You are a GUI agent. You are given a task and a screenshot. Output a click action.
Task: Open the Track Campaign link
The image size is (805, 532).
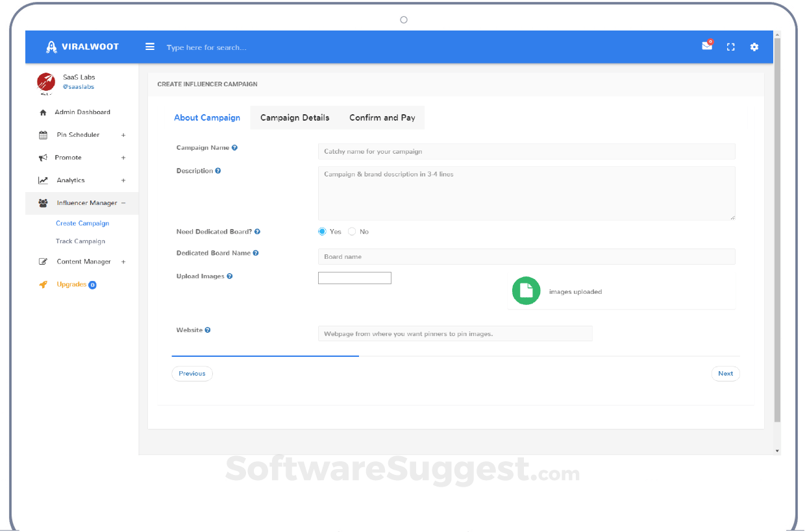coord(80,241)
